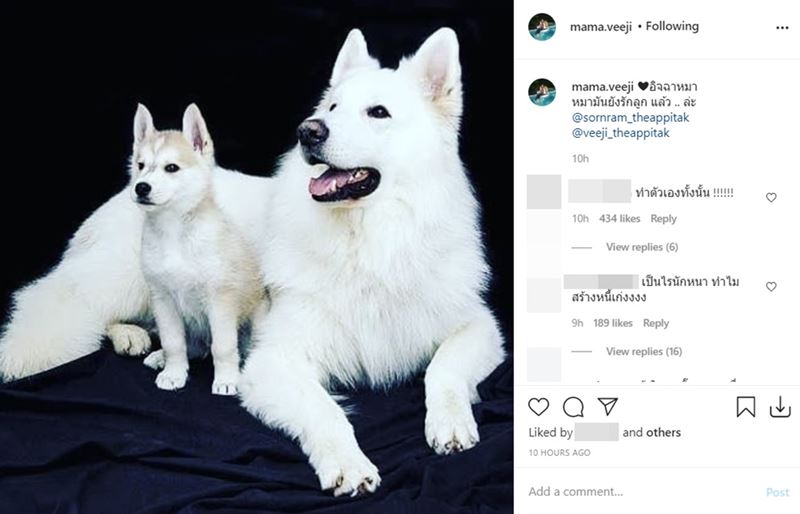Image resolution: width=800 pixels, height=514 pixels.
Task: Like the comment with 434 likes
Action: [x=771, y=198]
